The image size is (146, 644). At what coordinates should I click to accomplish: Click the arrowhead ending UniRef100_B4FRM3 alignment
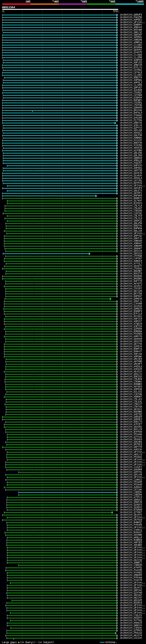pyautogui.click(x=96, y=196)
